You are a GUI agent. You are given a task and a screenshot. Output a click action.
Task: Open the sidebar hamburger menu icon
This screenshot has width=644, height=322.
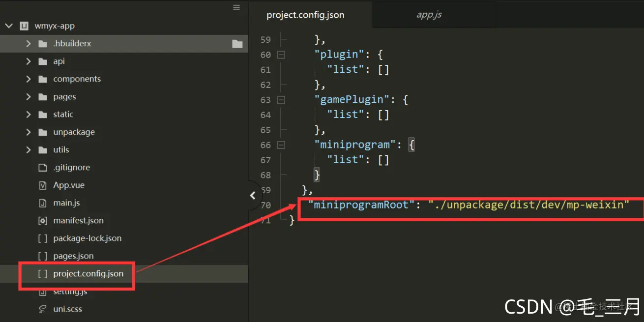[236, 7]
